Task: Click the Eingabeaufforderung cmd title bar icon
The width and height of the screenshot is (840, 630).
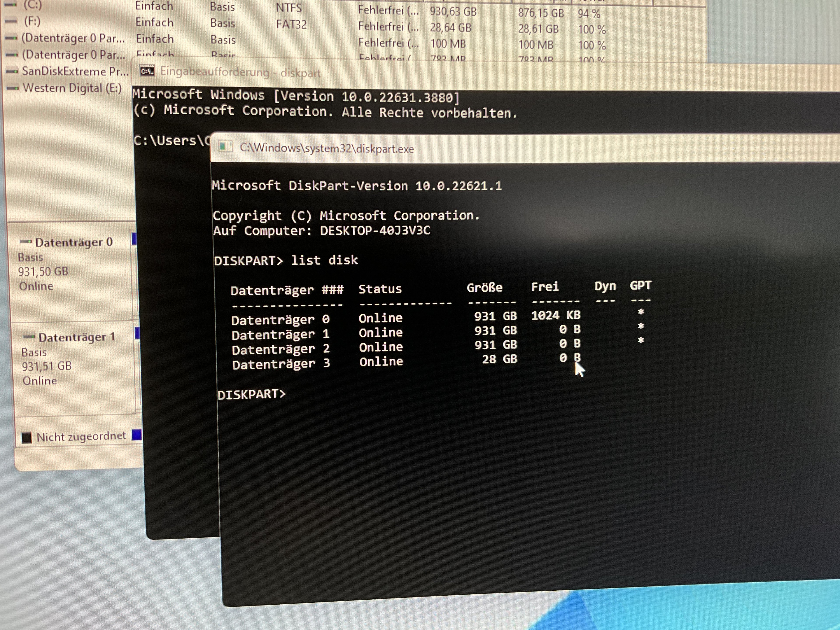Action: [147, 71]
